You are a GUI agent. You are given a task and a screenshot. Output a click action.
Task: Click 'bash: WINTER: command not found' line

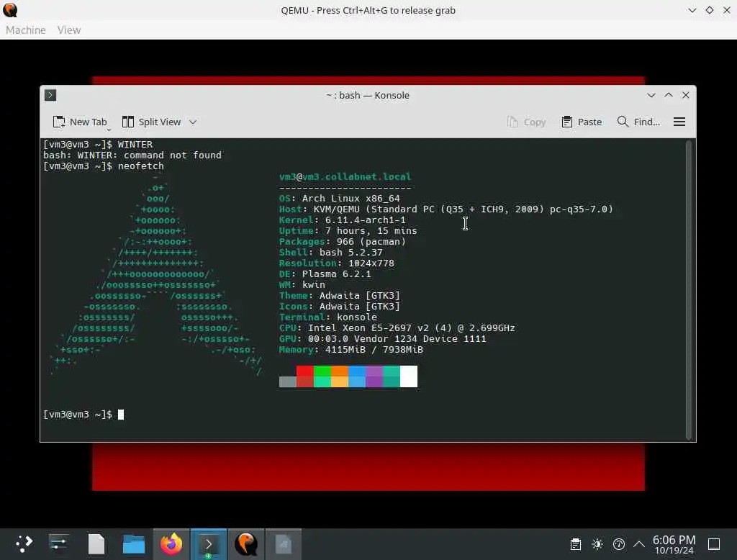pos(132,155)
